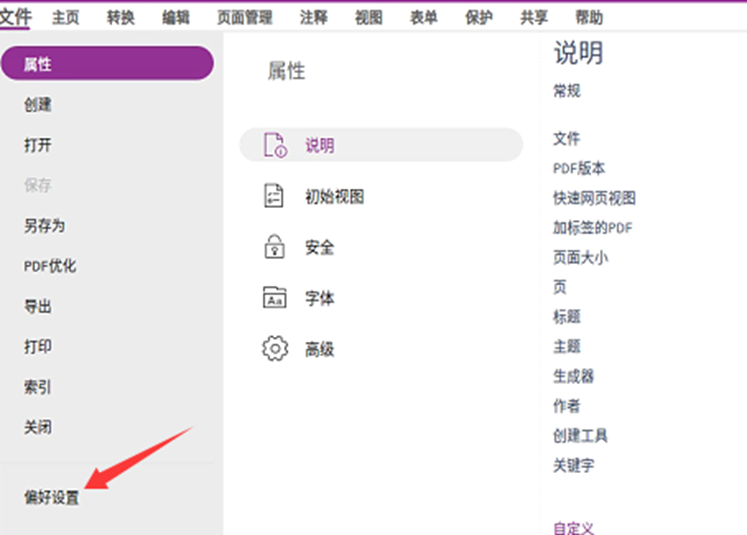Click the 安全 padlock icon
This screenshot has width=747, height=535.
[x=274, y=247]
